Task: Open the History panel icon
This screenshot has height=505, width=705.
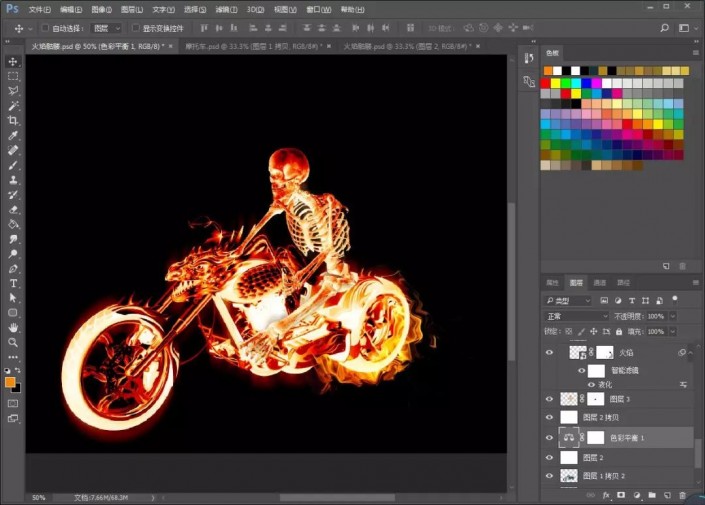Action: tap(529, 58)
